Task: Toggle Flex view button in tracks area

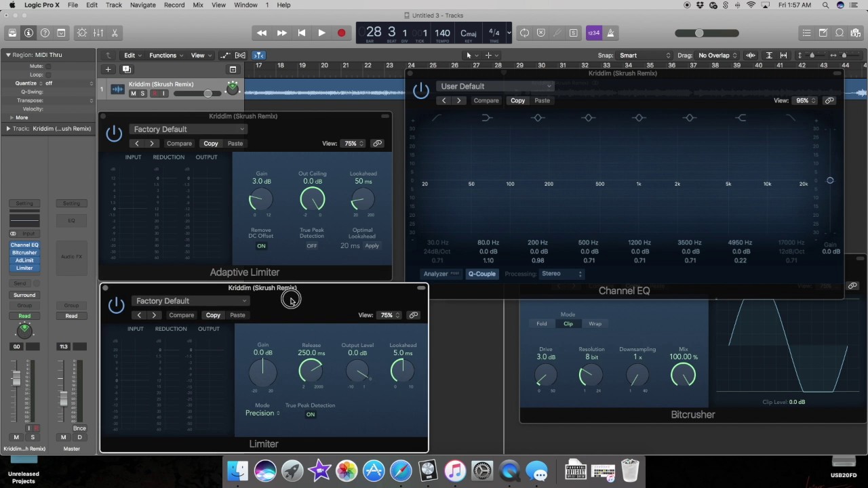Action: [x=240, y=56]
